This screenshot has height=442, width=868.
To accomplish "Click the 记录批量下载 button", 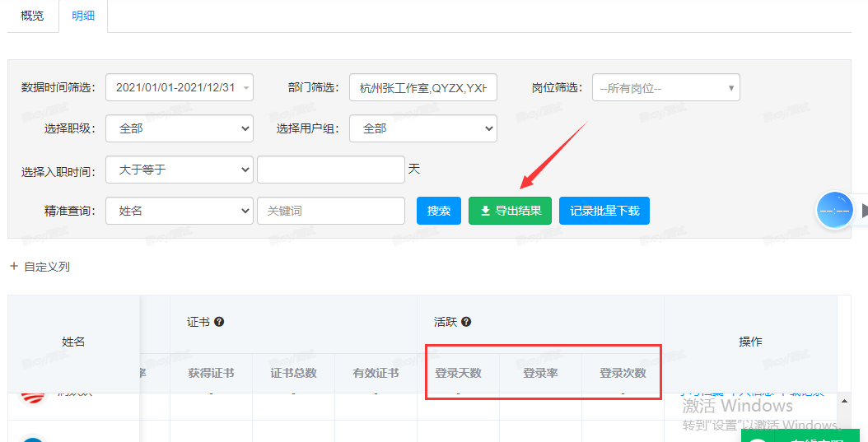I will [x=604, y=211].
